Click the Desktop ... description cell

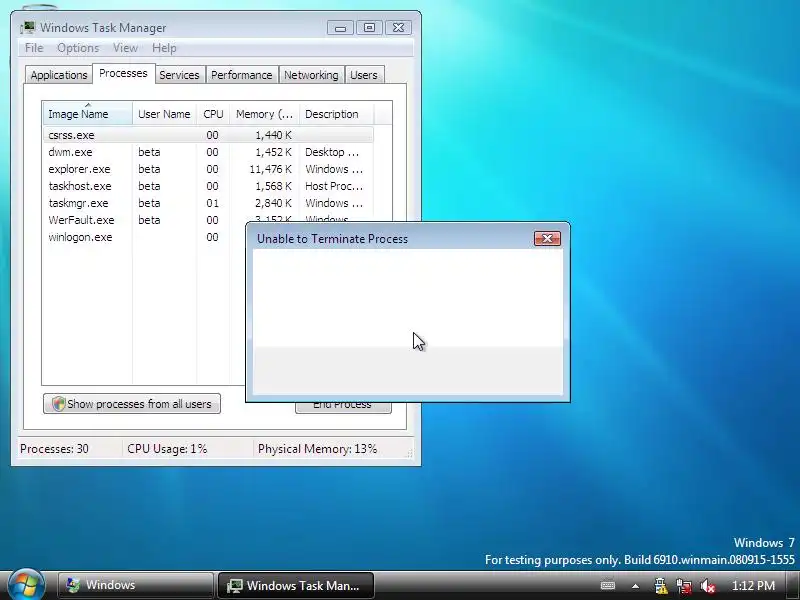[x=332, y=152]
